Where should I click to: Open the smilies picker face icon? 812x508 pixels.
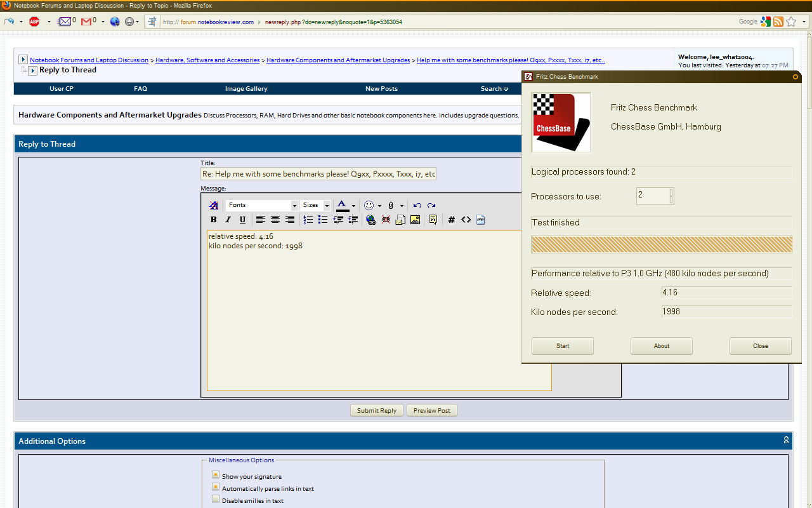click(x=369, y=205)
